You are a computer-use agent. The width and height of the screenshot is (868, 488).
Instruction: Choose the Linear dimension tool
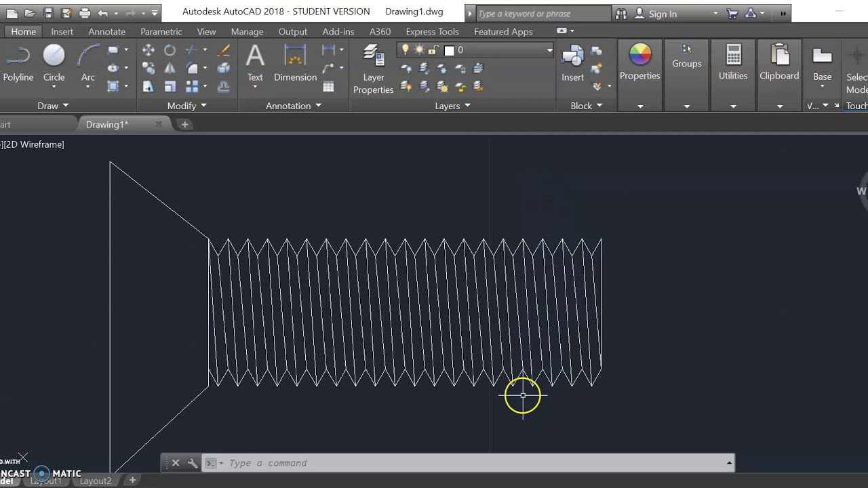click(328, 50)
